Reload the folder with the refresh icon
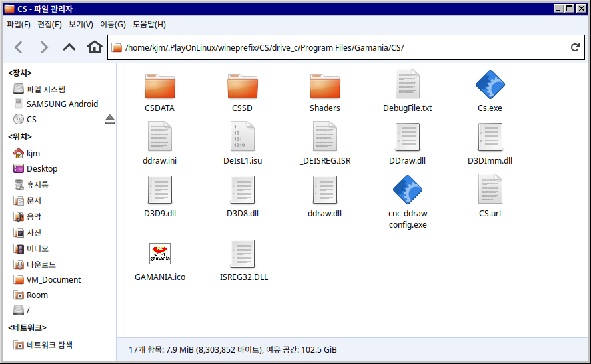591x364 pixels. 575,47
